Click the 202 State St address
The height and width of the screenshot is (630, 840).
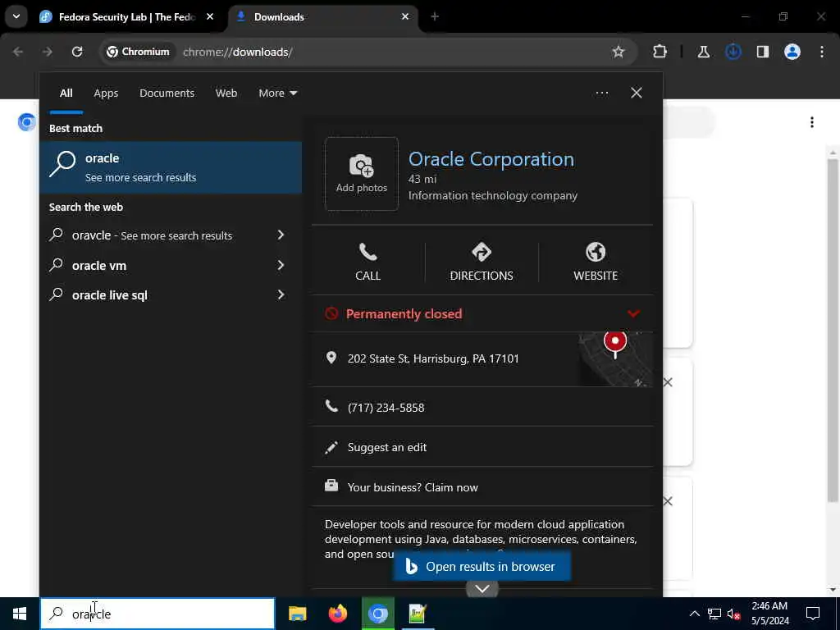[x=433, y=358]
